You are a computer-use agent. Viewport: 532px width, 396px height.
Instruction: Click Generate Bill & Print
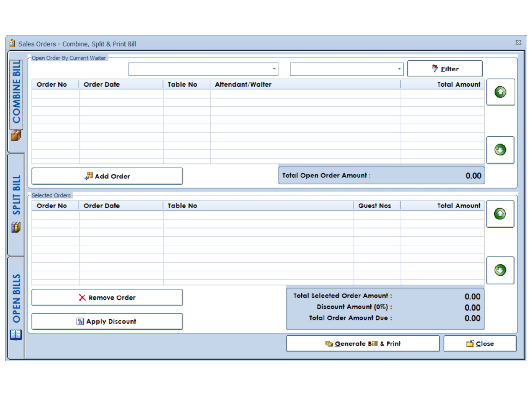tap(363, 344)
